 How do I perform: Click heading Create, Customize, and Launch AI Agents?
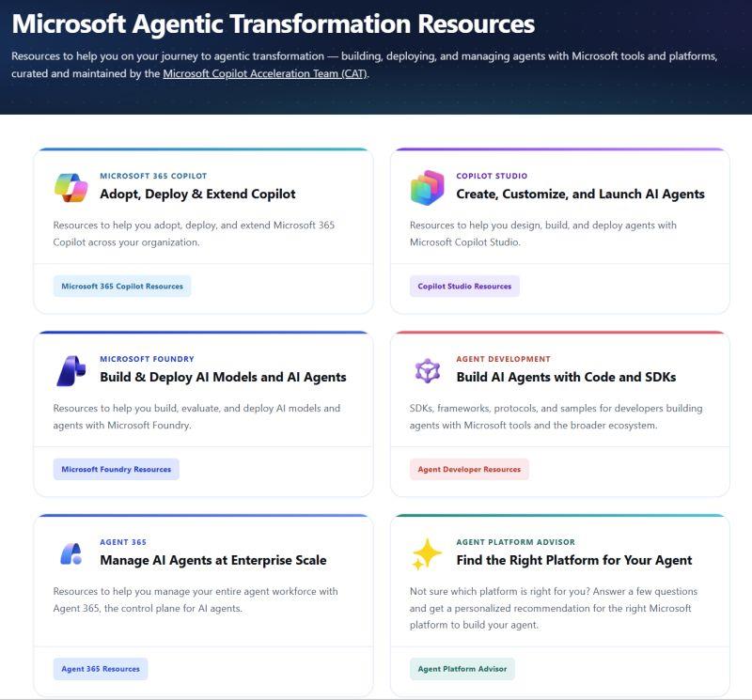coord(580,194)
